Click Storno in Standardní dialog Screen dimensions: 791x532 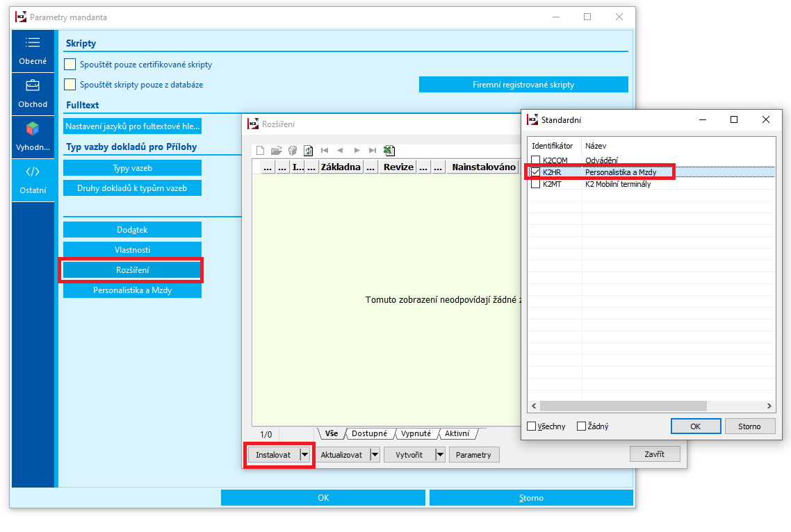tap(749, 426)
